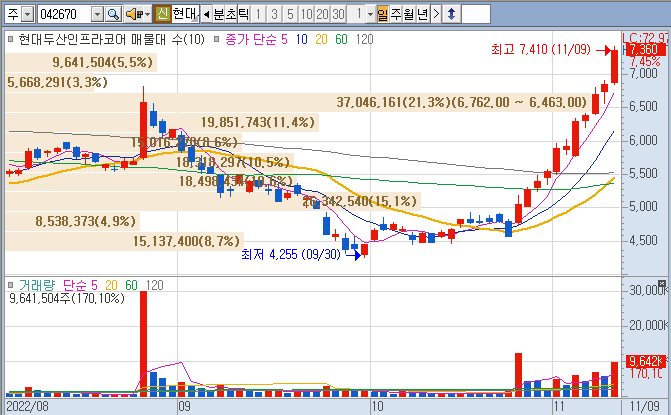Click the 최고 7,410 (11/09) annotation

540,50
